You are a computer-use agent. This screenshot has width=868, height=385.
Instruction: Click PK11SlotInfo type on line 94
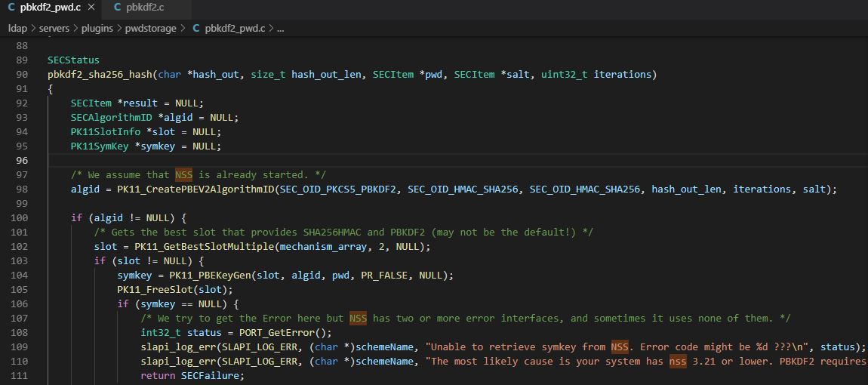pyautogui.click(x=106, y=132)
